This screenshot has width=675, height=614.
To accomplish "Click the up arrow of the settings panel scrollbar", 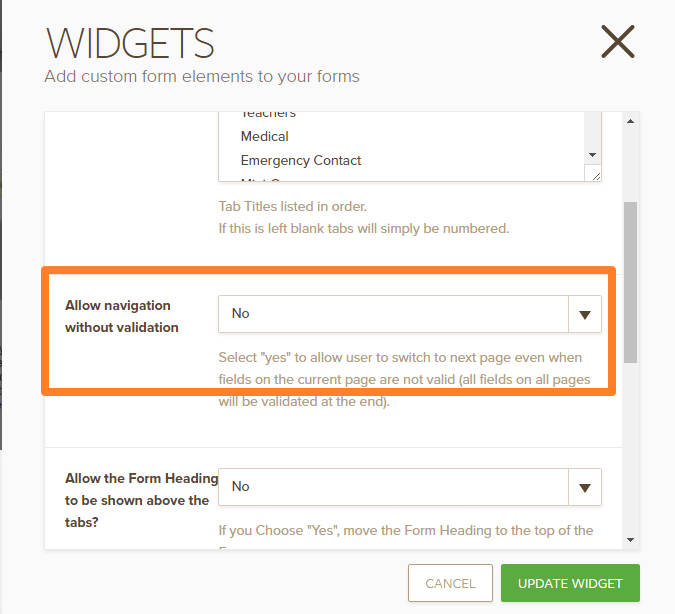I will click(630, 121).
